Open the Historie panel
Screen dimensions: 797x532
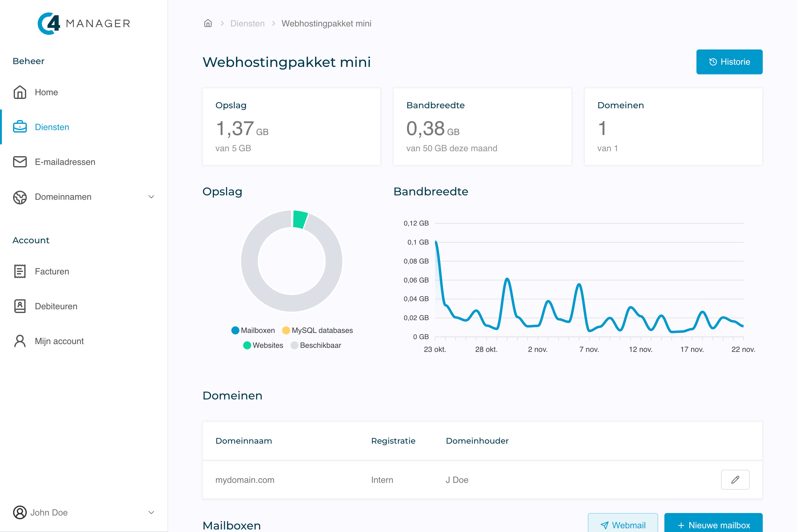point(729,62)
